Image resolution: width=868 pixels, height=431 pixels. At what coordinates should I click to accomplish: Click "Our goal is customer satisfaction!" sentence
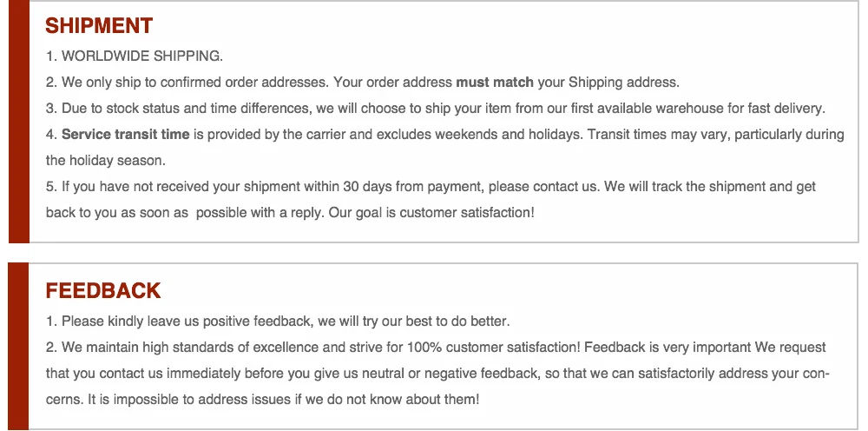(431, 213)
